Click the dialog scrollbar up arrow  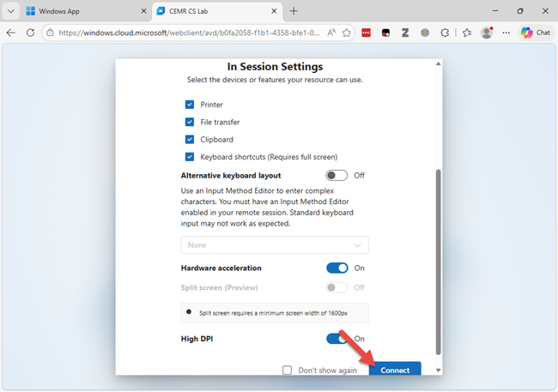coord(439,64)
